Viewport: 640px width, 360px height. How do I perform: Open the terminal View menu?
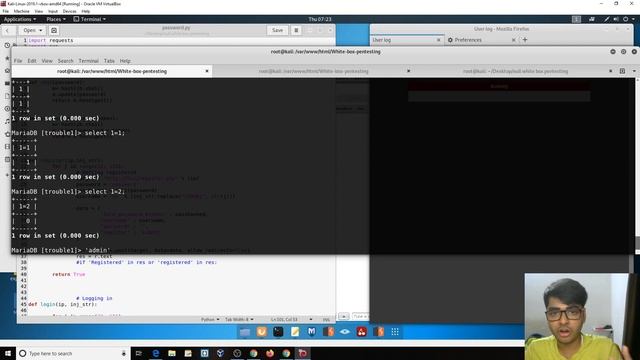pos(47,61)
